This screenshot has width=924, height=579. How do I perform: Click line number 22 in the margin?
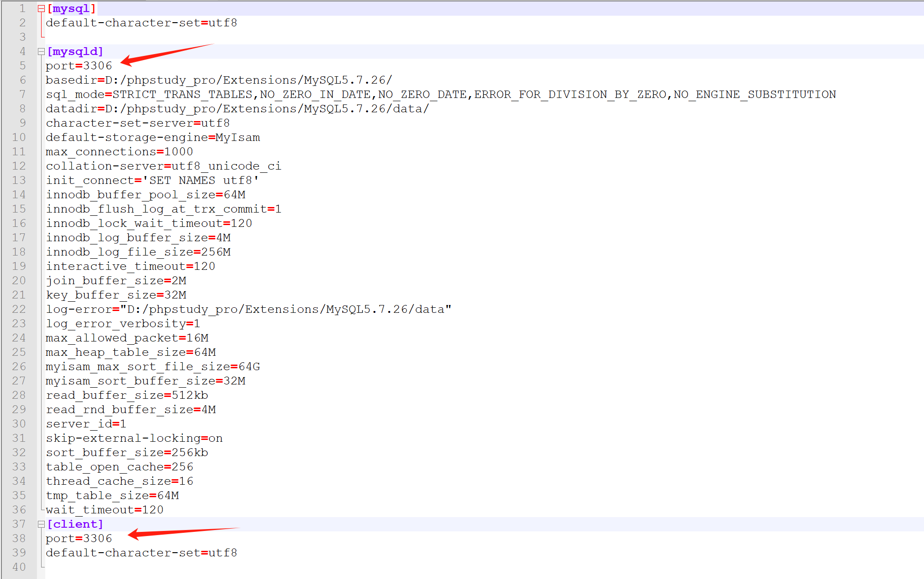point(19,309)
